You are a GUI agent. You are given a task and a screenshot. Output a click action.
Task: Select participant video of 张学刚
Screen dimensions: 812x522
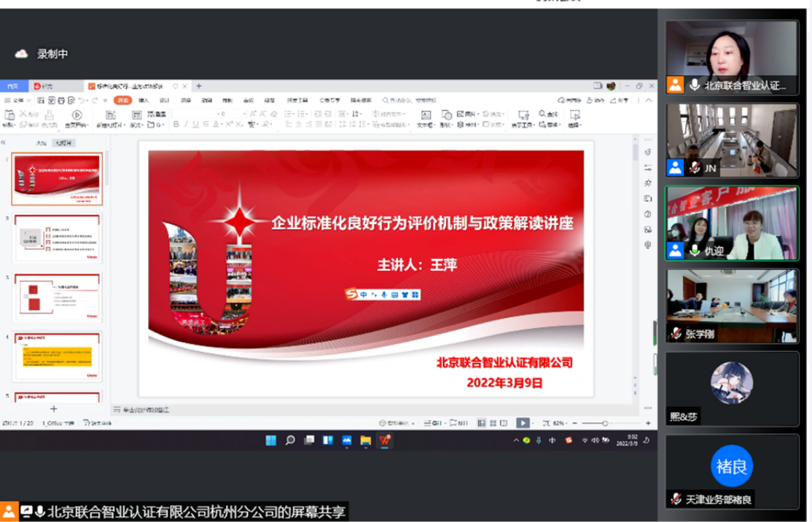732,306
